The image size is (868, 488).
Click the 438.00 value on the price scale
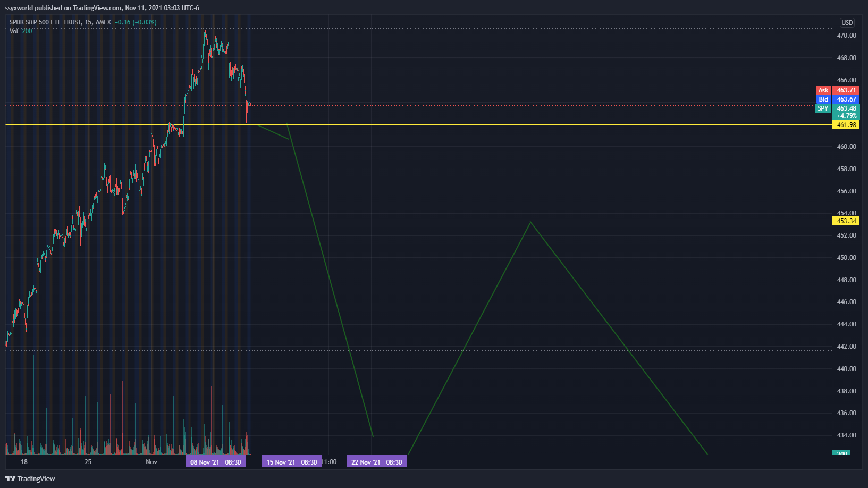point(846,391)
